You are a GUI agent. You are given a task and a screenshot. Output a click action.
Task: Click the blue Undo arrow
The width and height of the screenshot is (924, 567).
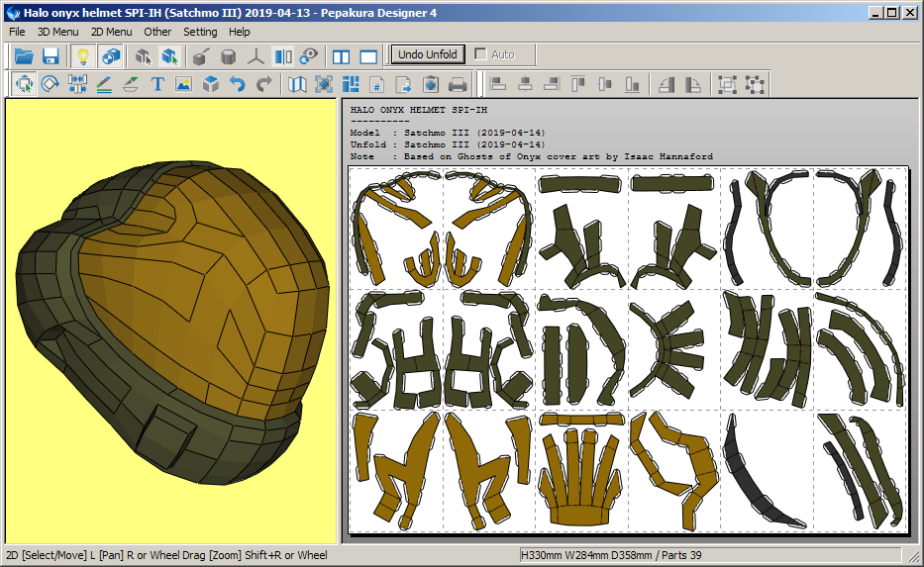click(237, 84)
